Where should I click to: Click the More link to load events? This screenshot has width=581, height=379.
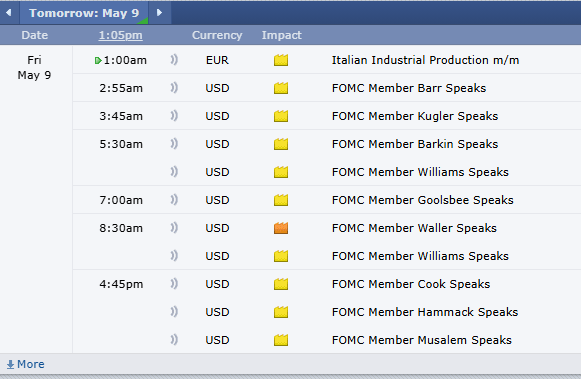(26, 364)
